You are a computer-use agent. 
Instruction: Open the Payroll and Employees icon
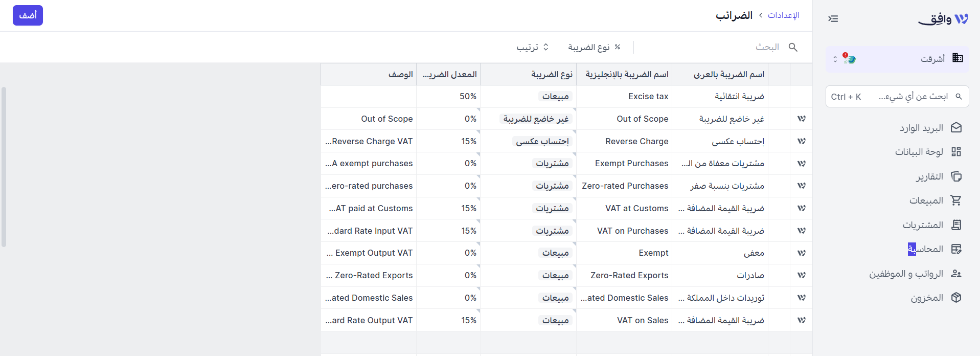(x=956, y=274)
